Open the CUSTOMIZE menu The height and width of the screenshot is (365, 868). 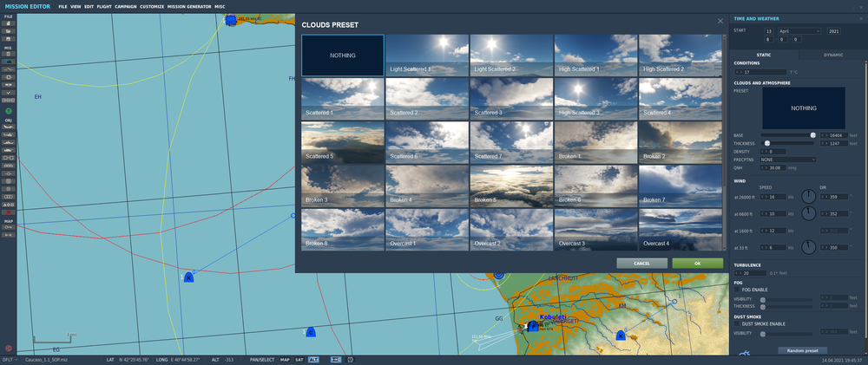[152, 7]
